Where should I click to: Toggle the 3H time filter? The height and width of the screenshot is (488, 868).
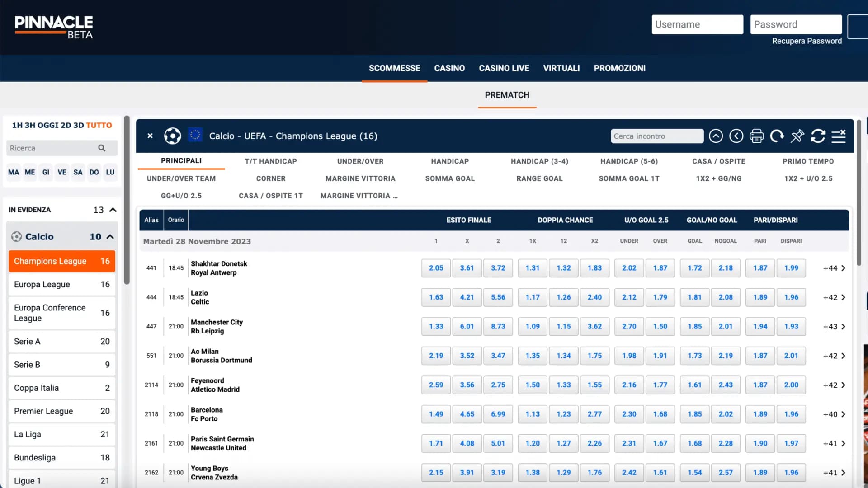[30, 125]
